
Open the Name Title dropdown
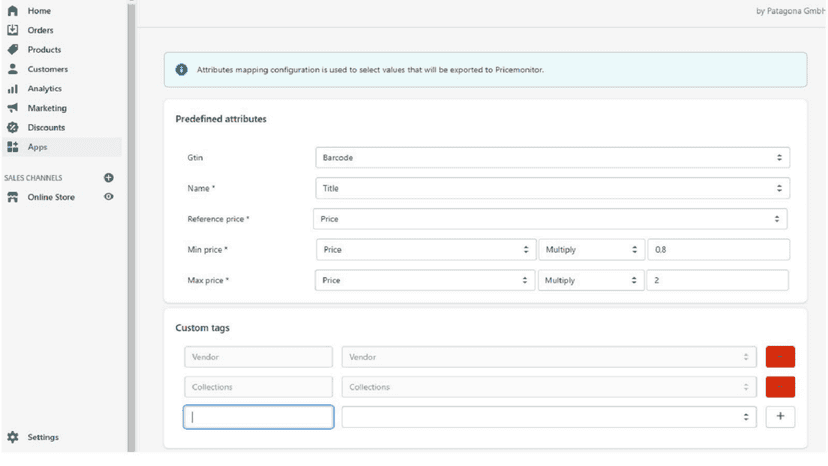(x=552, y=188)
